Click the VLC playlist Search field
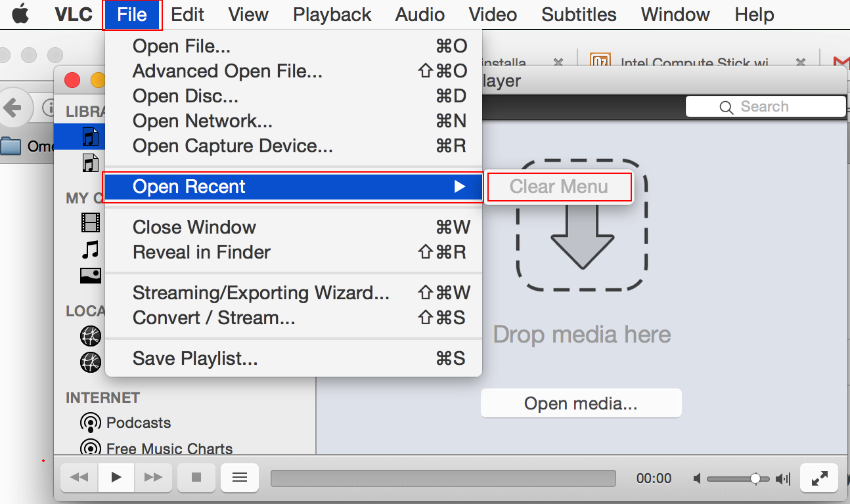The image size is (850, 504). (765, 106)
